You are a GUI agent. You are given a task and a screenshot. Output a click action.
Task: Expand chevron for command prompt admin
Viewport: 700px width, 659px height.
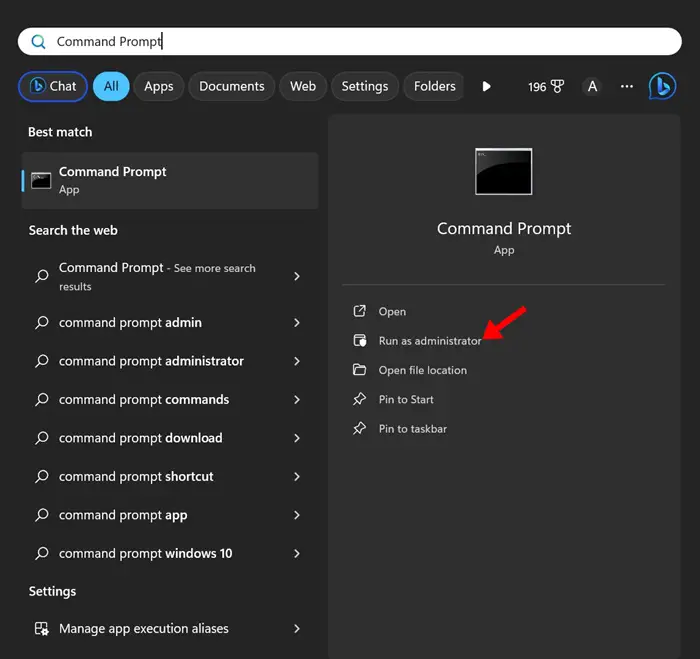point(297,322)
